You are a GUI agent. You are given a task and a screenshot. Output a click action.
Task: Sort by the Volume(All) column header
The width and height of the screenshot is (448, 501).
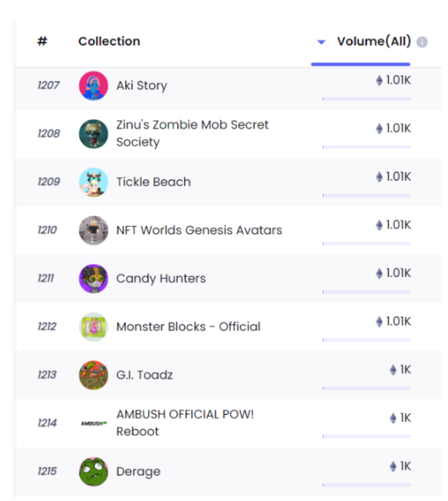tap(374, 41)
